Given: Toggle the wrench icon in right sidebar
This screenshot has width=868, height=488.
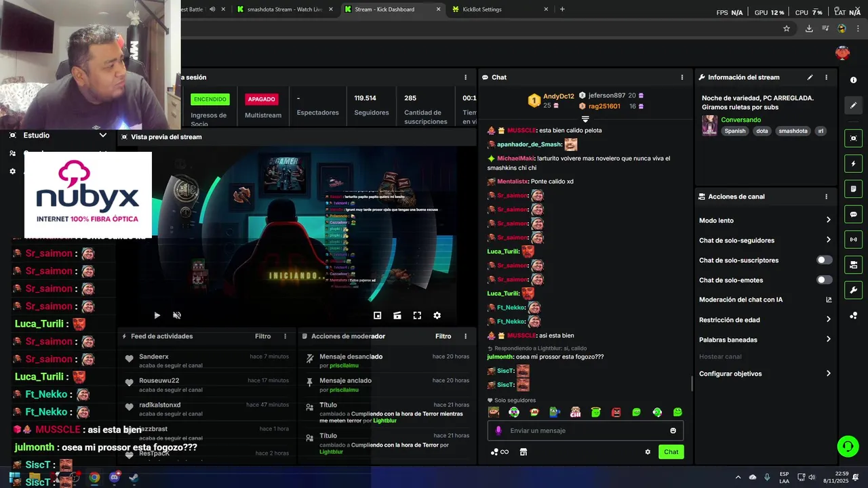Looking at the screenshot, I should [853, 290].
